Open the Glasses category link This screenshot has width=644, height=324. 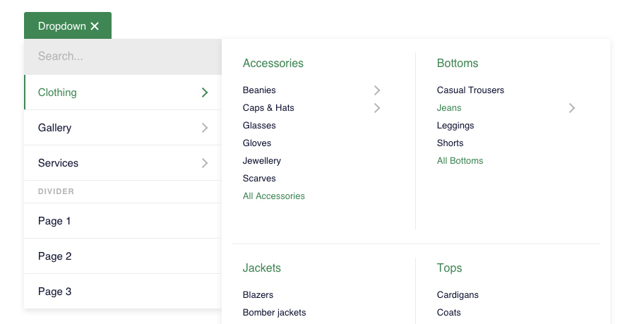pos(259,126)
